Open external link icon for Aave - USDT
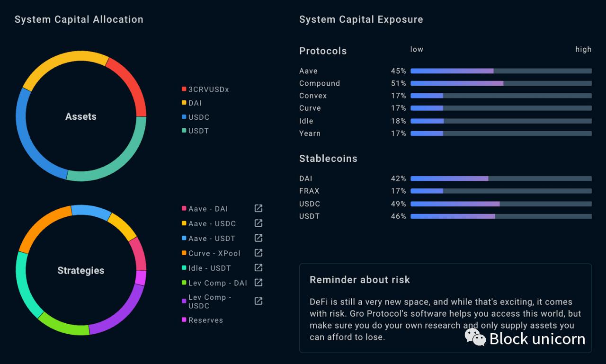Viewport: 606px width, 364px height. coord(258,238)
